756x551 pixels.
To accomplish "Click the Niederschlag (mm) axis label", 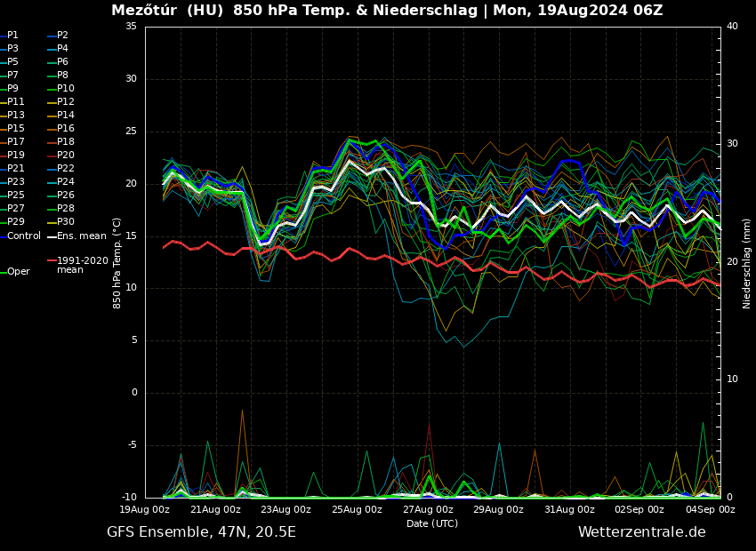I will pyautogui.click(x=747, y=263).
